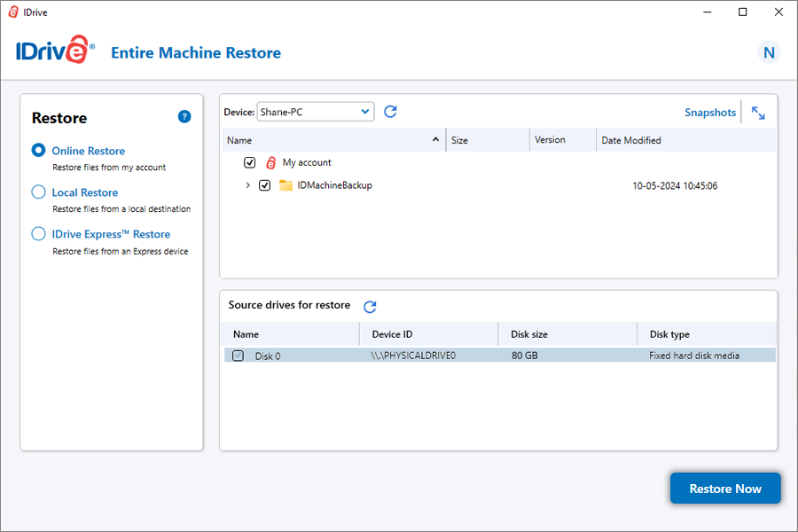Viewport: 798px width, 532px height.
Task: Click the 80 GB disk size cell
Action: [x=525, y=356]
